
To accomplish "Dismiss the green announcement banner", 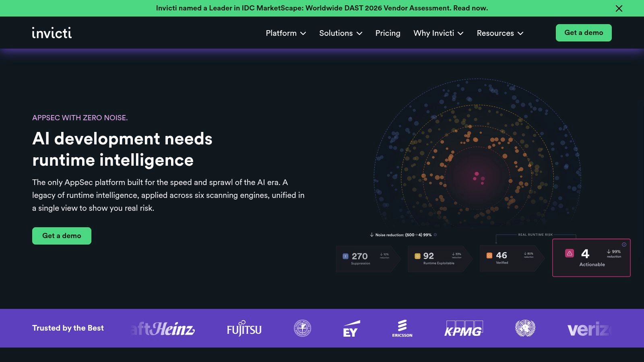I will point(619,8).
